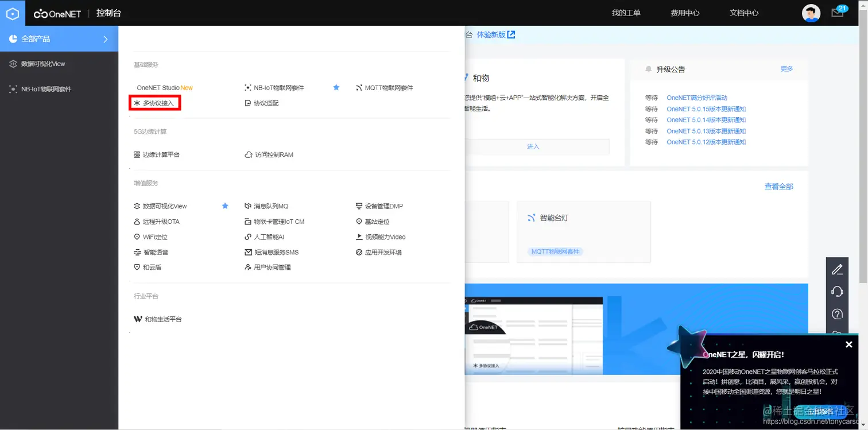Image resolution: width=868 pixels, height=430 pixels.
Task: Open the headset customer service icon
Action: [x=837, y=292]
